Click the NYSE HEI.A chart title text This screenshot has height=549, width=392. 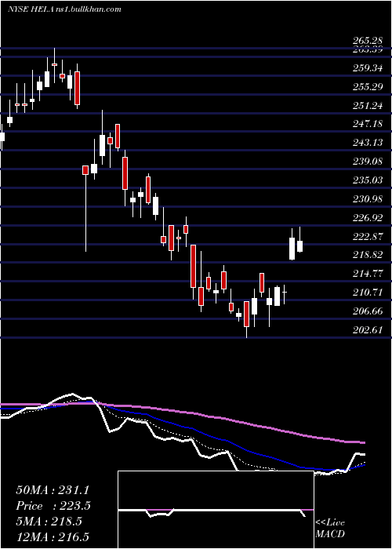click(64, 9)
